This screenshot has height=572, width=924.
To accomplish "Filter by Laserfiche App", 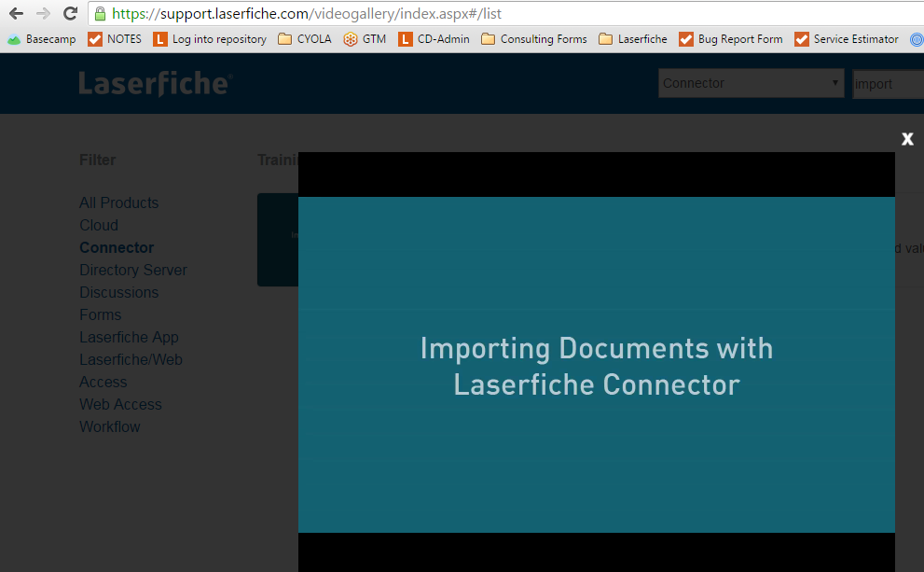I will click(129, 337).
